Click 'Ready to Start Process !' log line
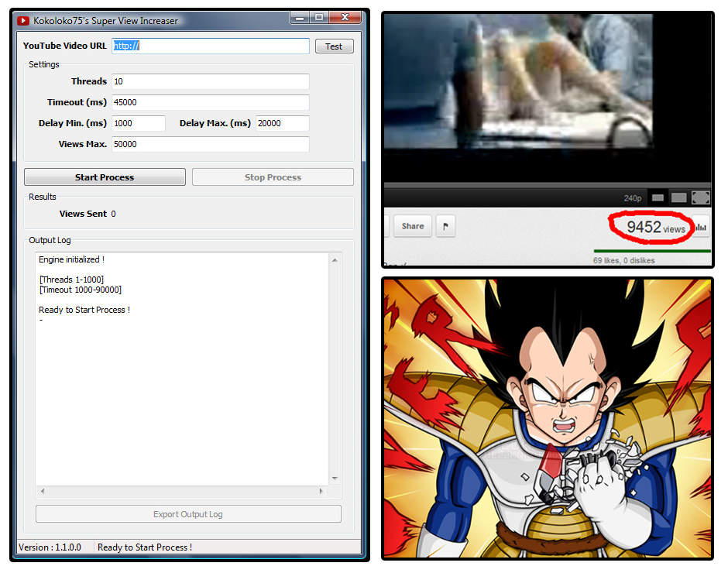This screenshot has height=573, width=728. coord(84,310)
